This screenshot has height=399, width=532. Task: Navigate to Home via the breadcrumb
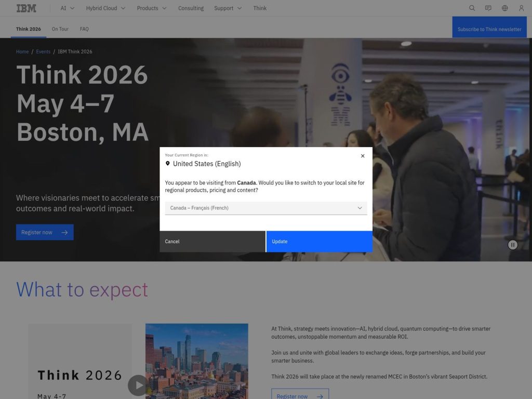click(x=22, y=51)
